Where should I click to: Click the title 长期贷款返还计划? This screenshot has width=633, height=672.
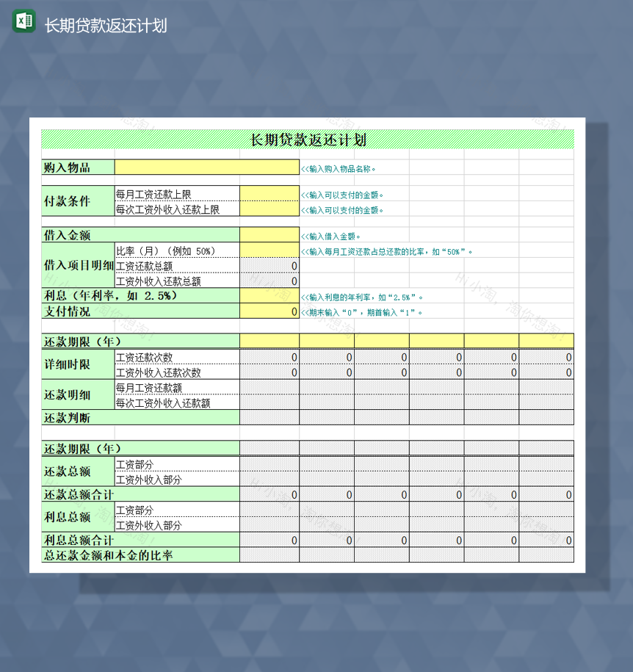(x=308, y=137)
